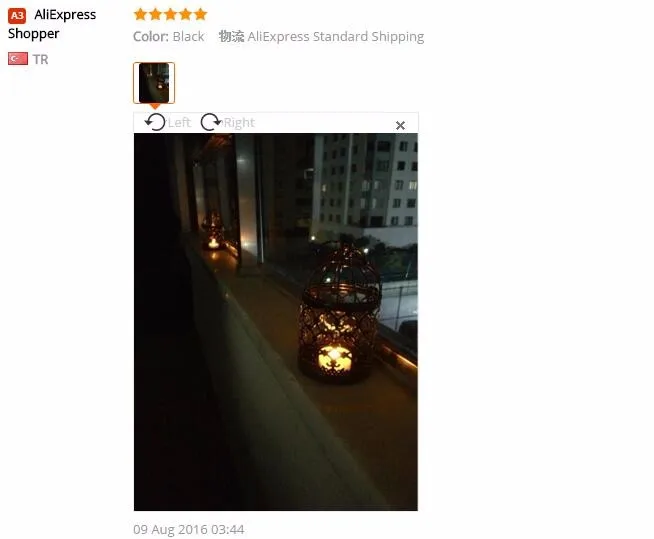The width and height of the screenshot is (654, 539).
Task: Click the "Color: Black" attribute text
Action: click(169, 36)
